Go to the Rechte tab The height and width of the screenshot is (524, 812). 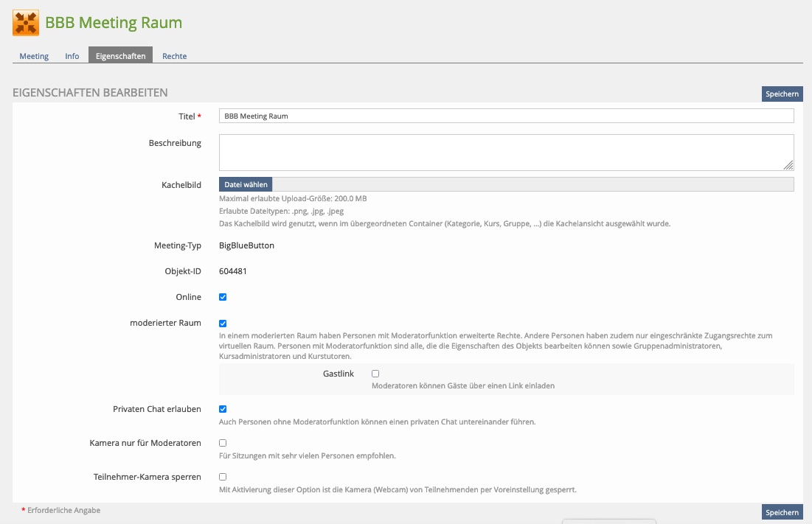pyautogui.click(x=175, y=56)
